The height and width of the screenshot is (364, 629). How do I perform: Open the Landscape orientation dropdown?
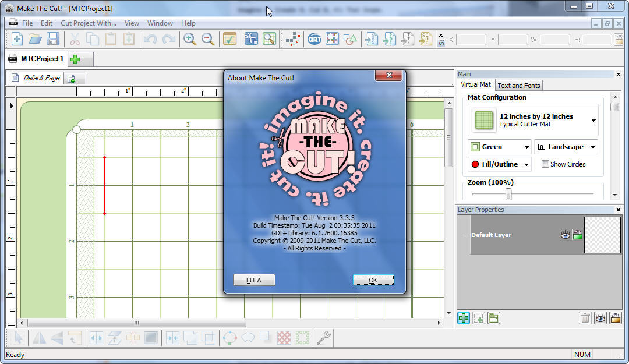pyautogui.click(x=566, y=147)
